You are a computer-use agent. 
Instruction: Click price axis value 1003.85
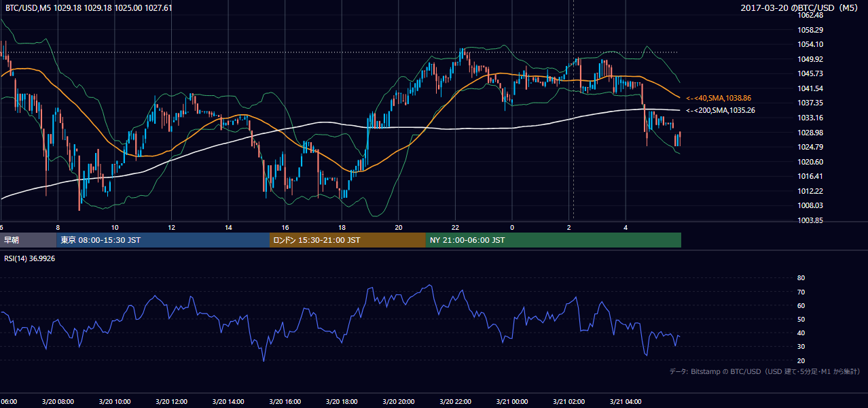[x=811, y=220]
